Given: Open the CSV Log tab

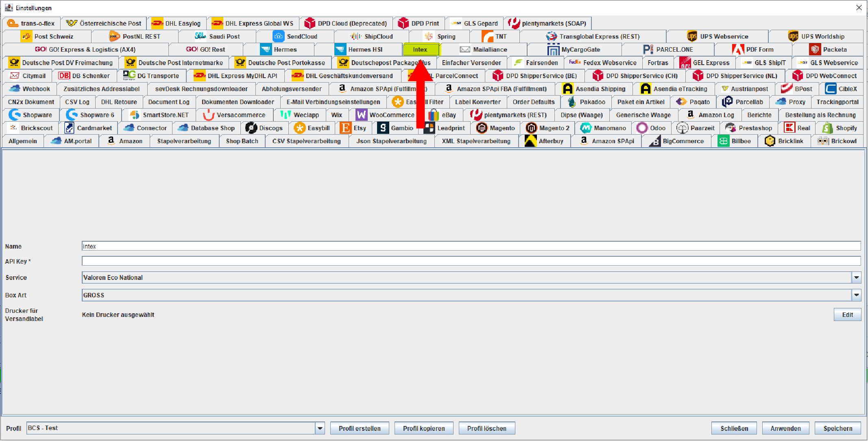Looking at the screenshot, I should pos(77,102).
